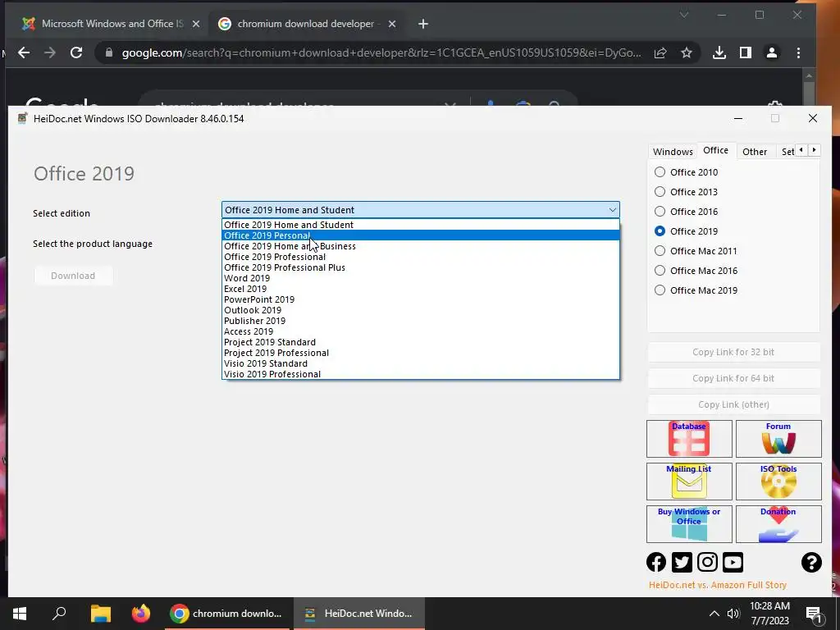Viewport: 840px width, 630px height.
Task: Select Office Mac 2016 radio button
Action: [660, 271]
